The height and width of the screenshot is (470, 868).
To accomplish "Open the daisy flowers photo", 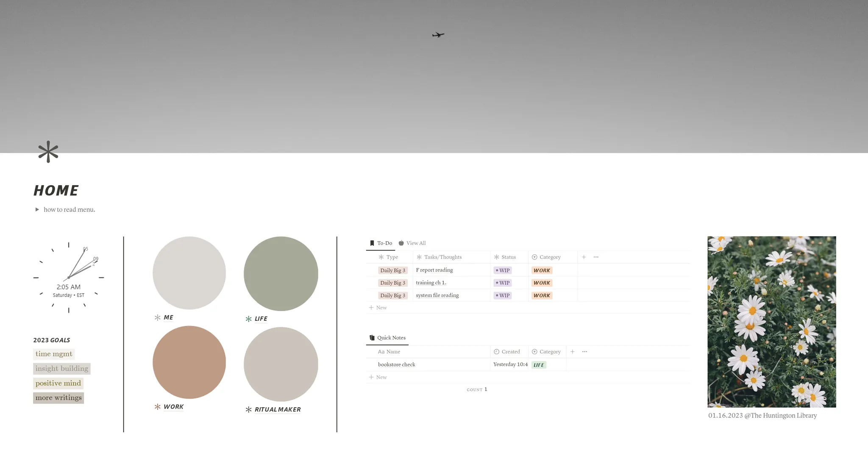I will pos(771,322).
